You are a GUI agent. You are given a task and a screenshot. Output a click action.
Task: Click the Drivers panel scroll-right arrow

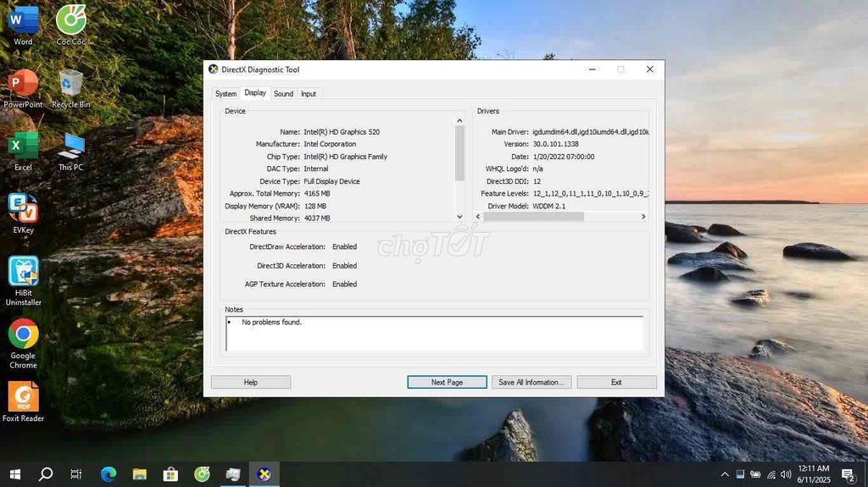(x=643, y=216)
